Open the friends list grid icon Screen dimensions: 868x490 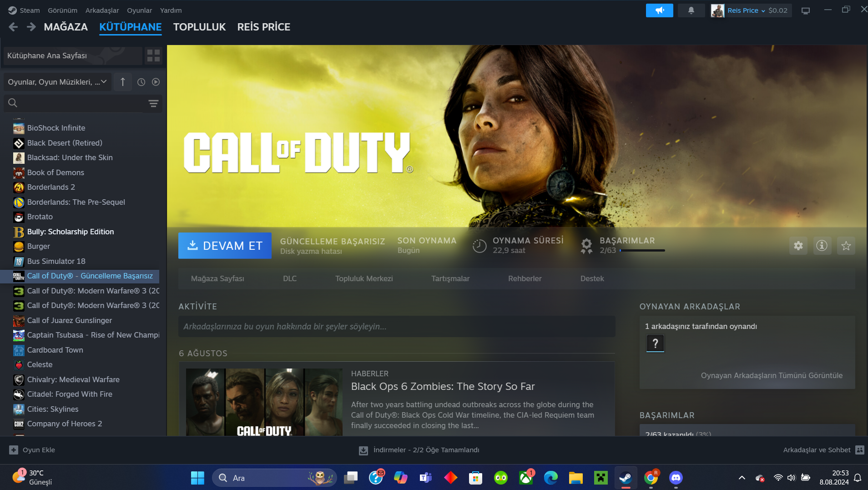tap(860, 450)
